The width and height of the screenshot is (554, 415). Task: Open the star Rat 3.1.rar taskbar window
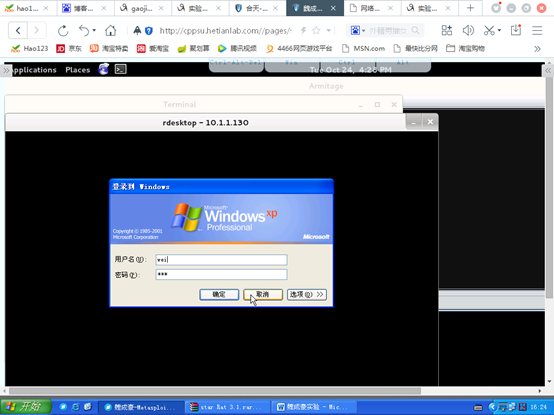point(227,407)
